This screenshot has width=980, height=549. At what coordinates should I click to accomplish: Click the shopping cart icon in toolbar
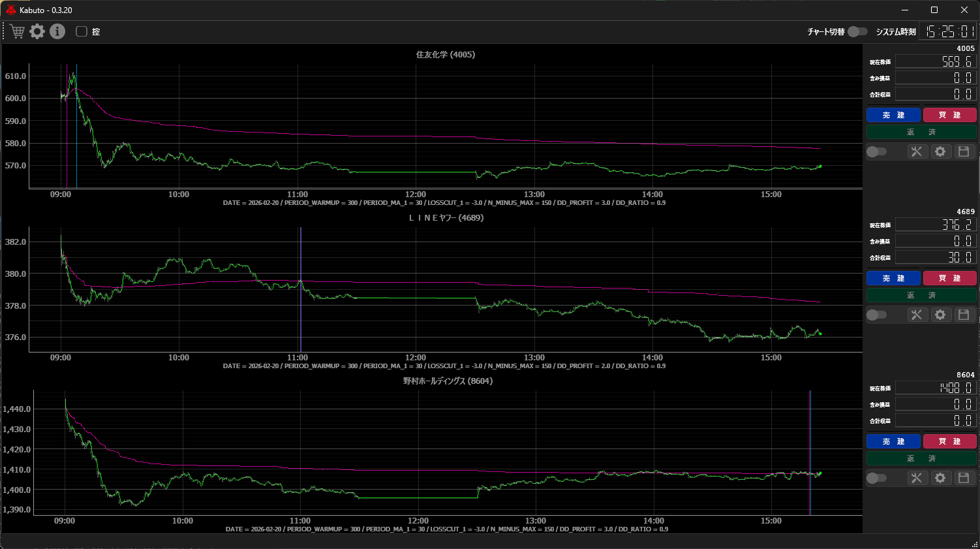[x=18, y=31]
